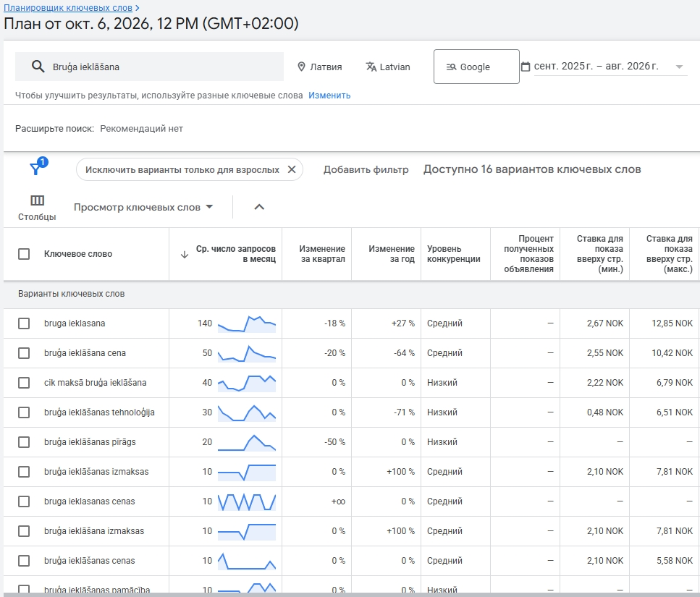Viewport: 700px width, 597px height.
Task: Check the bruģa ieklāšana cena checkbox
Action: pos(24,353)
